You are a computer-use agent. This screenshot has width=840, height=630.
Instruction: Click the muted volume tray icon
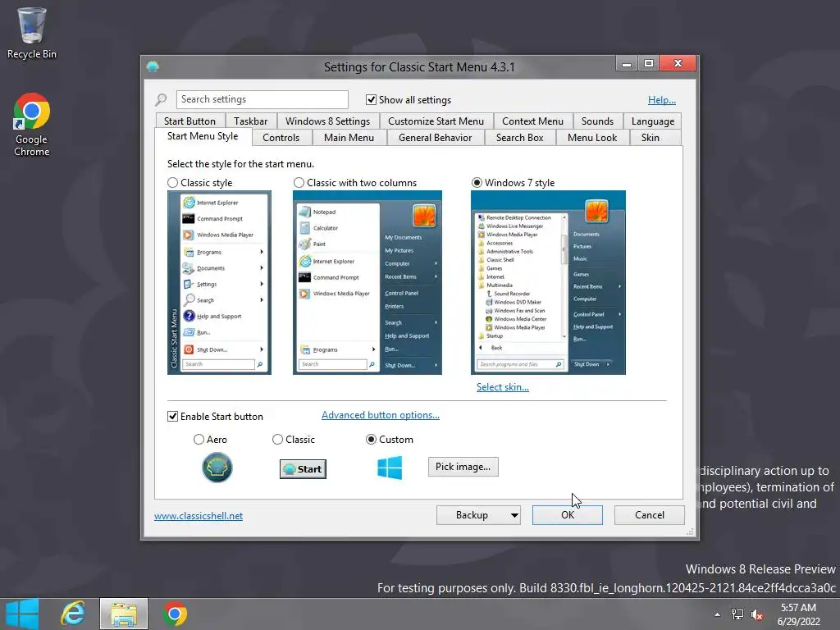click(757, 614)
